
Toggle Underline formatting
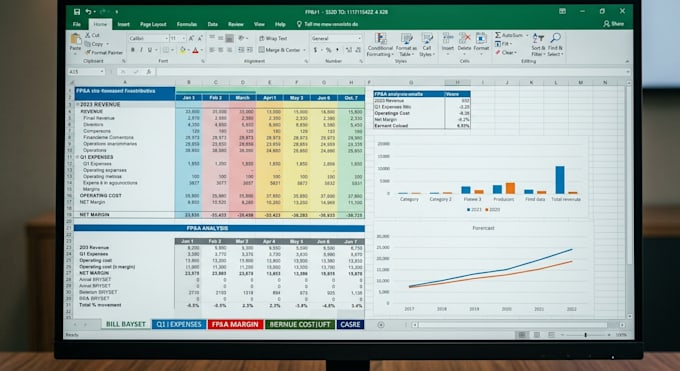point(150,50)
